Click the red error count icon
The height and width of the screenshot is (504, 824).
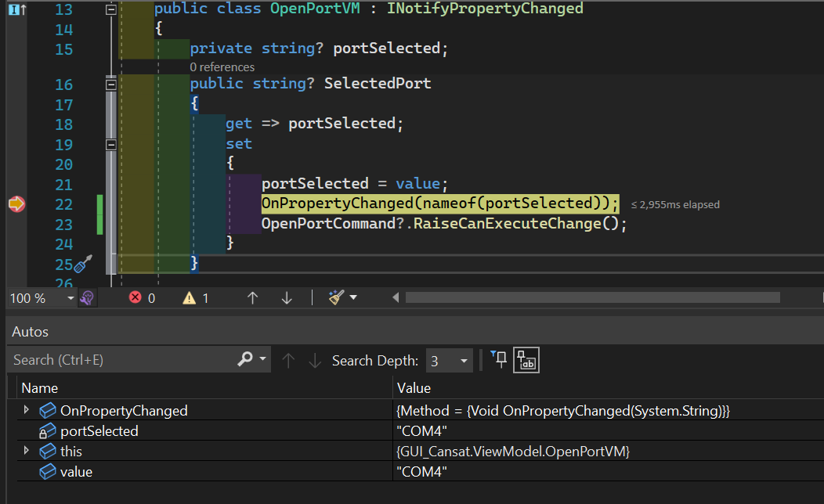point(135,297)
